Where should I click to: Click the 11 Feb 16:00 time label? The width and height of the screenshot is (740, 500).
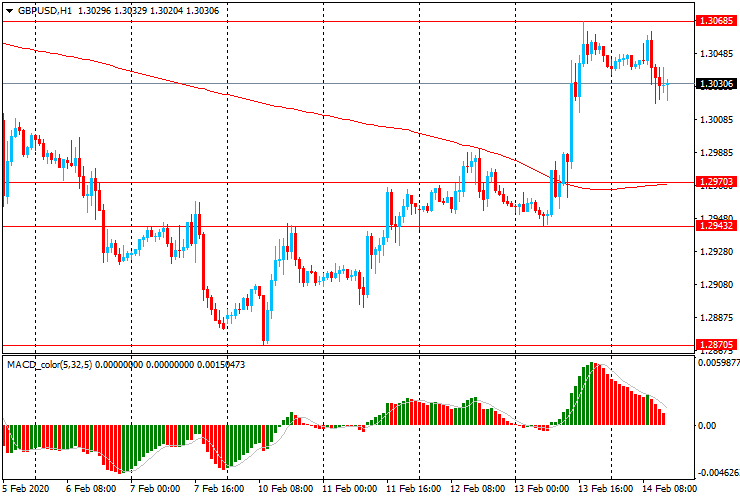413,488
